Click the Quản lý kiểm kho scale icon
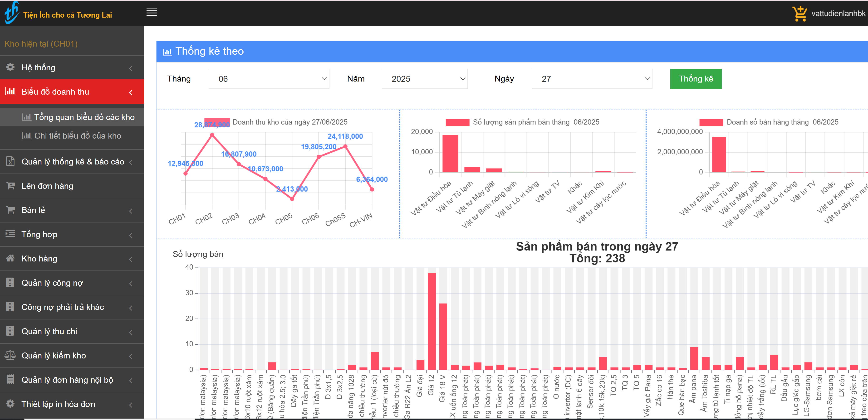The width and height of the screenshot is (868, 420). click(x=10, y=355)
